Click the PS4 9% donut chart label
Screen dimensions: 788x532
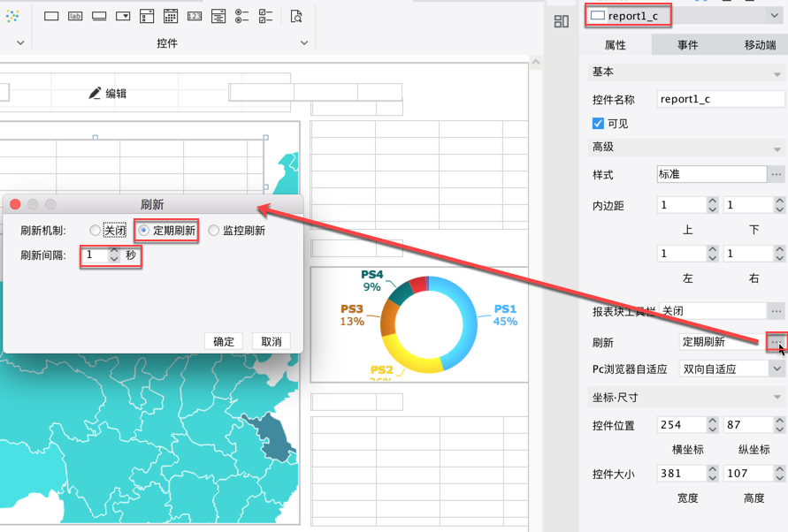[x=371, y=281]
